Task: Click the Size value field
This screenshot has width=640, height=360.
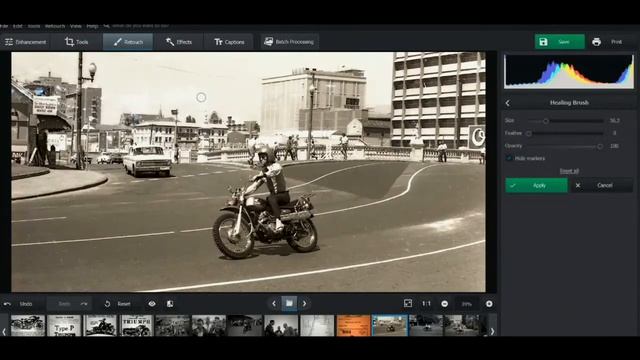Action: pos(615,121)
